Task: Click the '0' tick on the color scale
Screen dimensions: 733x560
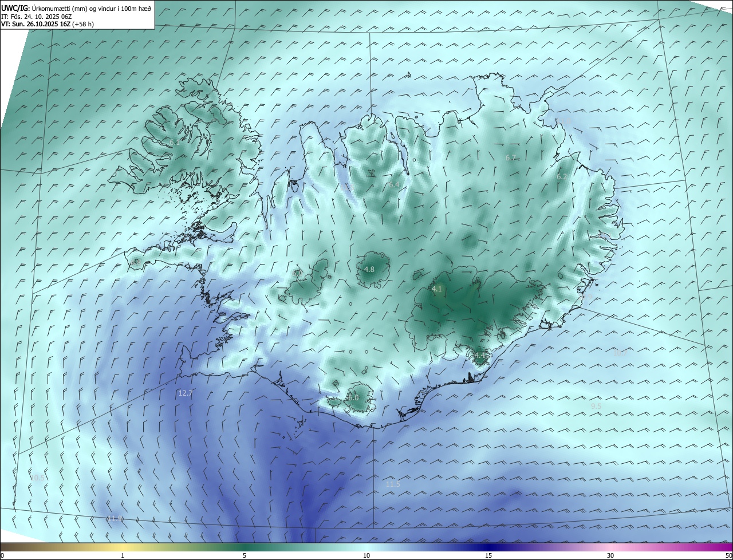Action: tap(2, 555)
